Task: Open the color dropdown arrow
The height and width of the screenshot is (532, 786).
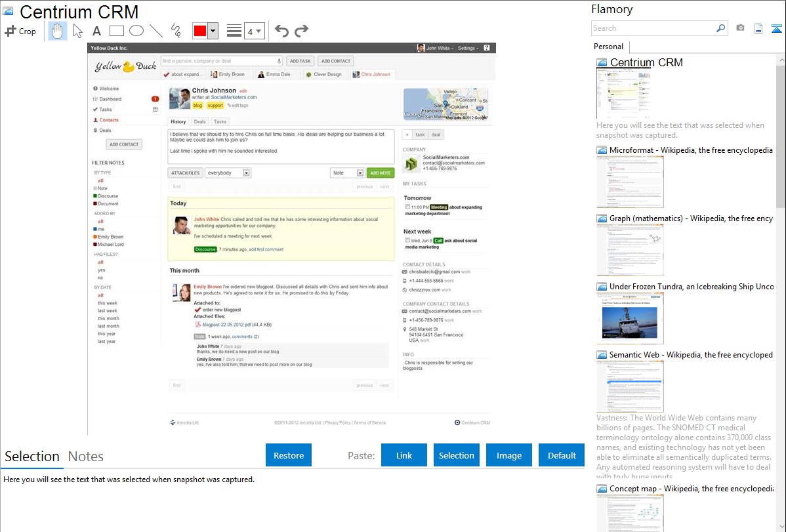Action: (213, 31)
